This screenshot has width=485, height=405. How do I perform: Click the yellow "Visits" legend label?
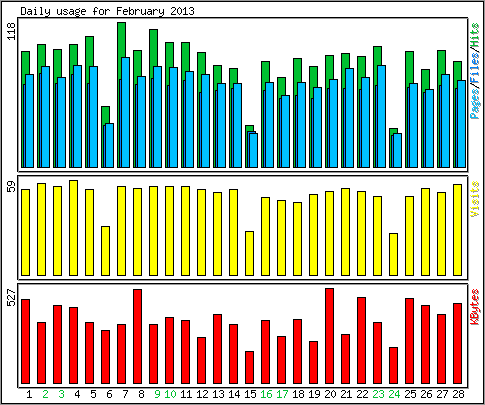(x=475, y=199)
